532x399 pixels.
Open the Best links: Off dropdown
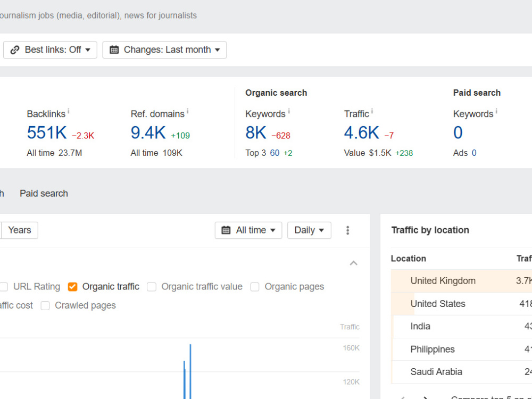tap(50, 50)
